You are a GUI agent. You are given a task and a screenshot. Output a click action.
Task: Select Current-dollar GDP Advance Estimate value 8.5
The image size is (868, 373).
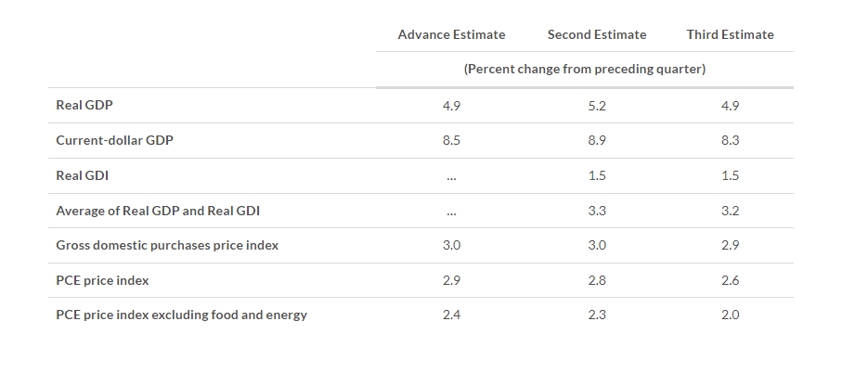(451, 140)
